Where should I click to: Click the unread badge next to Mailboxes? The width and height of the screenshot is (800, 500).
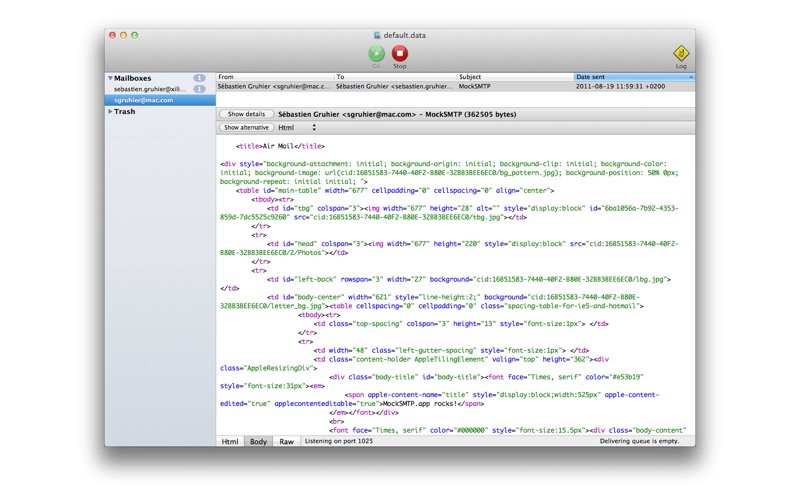coord(199,78)
